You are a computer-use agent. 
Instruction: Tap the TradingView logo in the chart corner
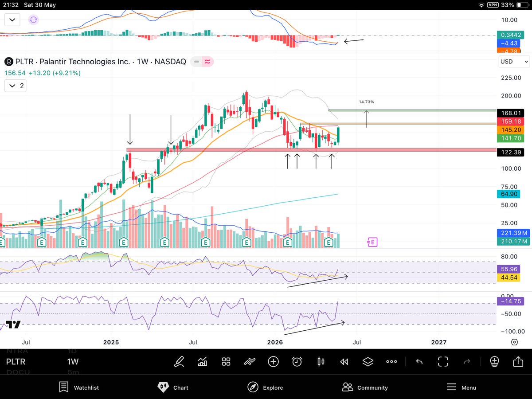coord(13,325)
